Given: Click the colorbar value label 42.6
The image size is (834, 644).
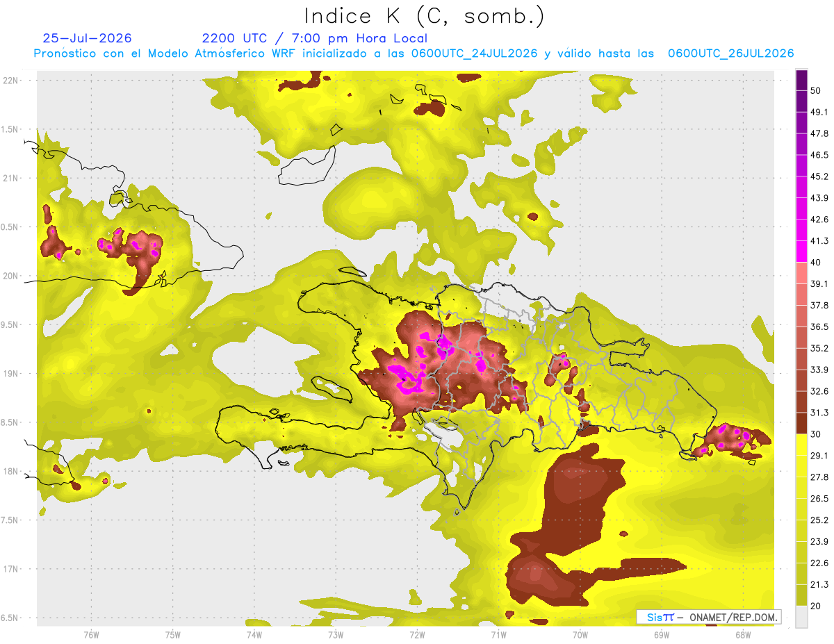Looking at the screenshot, I should pos(819,220).
